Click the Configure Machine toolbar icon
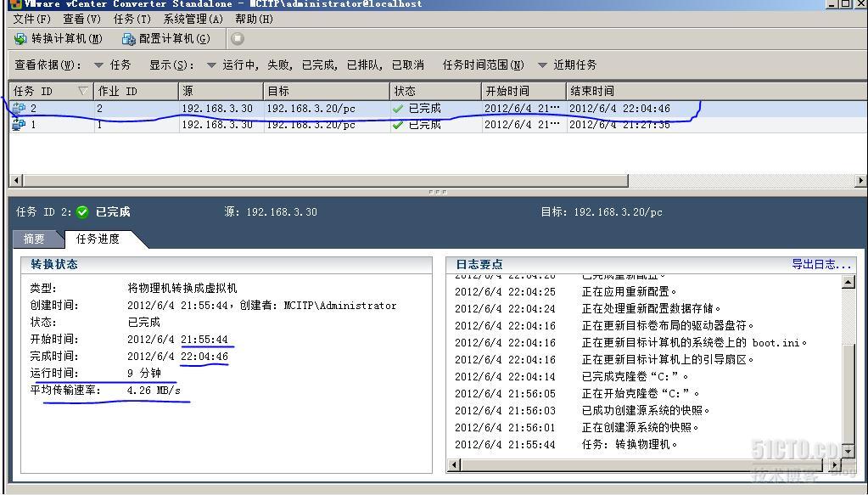The width and height of the screenshot is (868, 495). [x=128, y=39]
